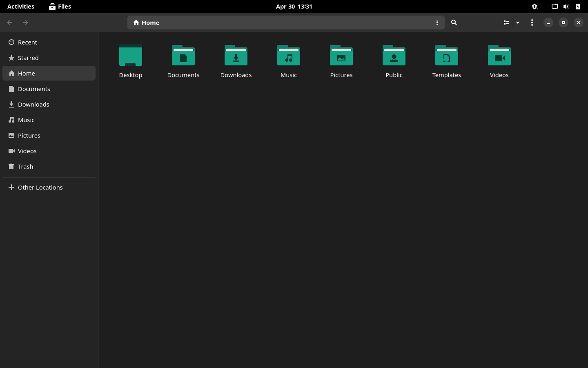This screenshot has width=588, height=368.
Task: Click the Home path bar button
Action: [146, 22]
